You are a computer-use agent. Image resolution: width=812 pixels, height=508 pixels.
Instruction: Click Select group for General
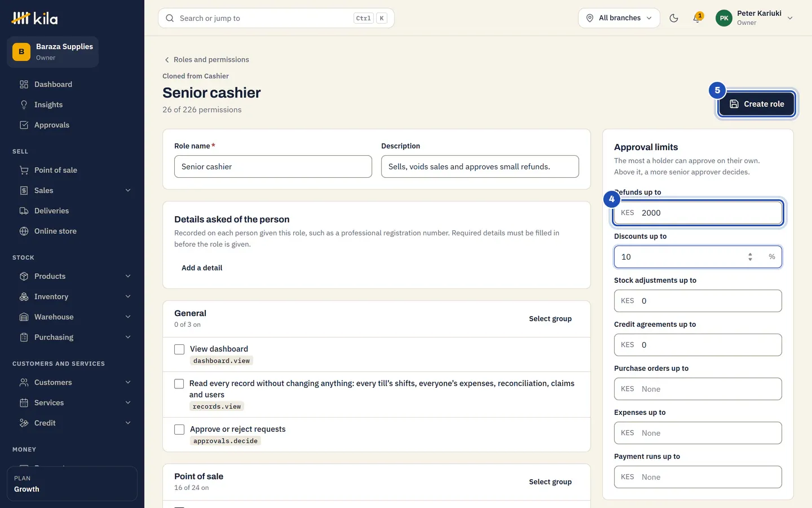click(550, 319)
